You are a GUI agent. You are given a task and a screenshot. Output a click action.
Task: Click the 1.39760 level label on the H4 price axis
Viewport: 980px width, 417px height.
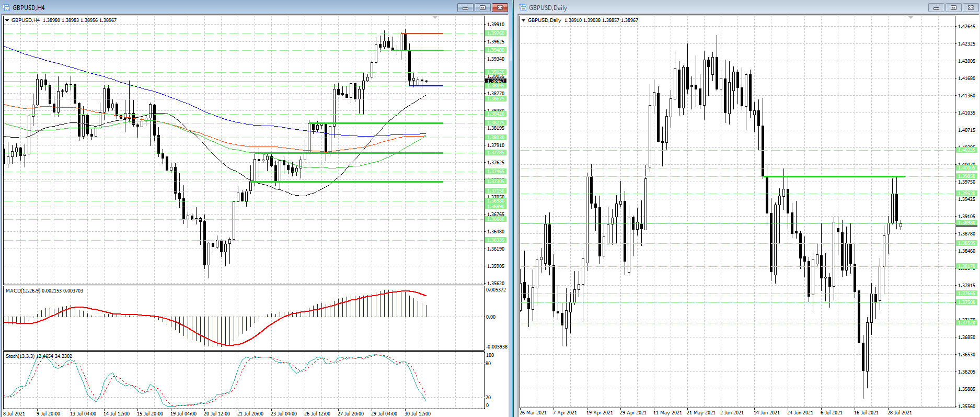point(496,33)
